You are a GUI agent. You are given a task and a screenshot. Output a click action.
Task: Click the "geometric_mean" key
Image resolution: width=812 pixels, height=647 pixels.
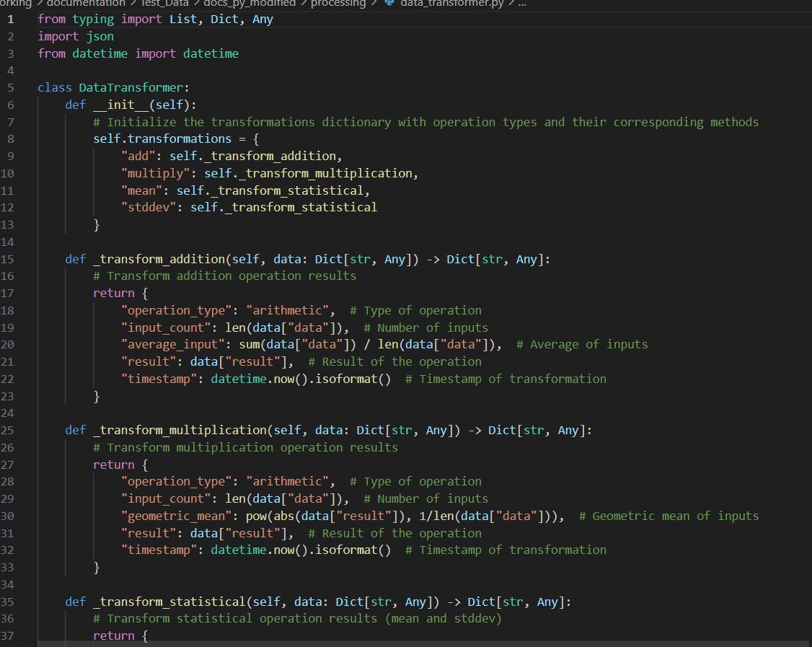click(x=176, y=516)
